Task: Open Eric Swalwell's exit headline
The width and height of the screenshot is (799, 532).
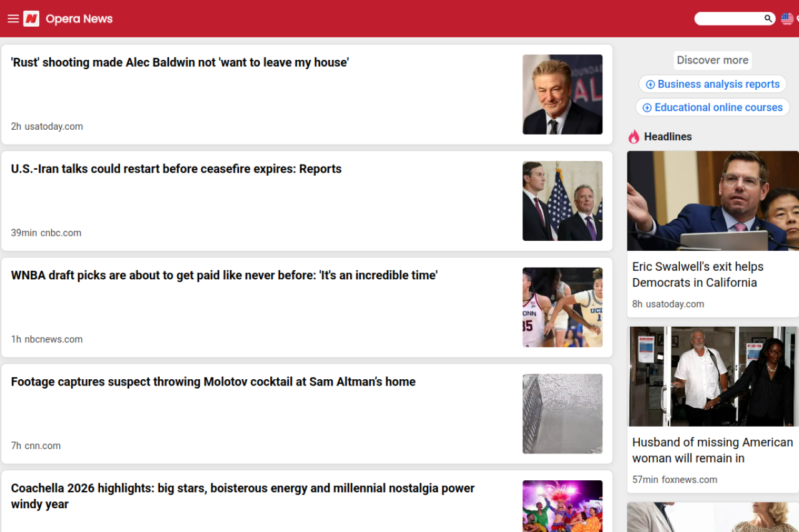Action: 697,274
